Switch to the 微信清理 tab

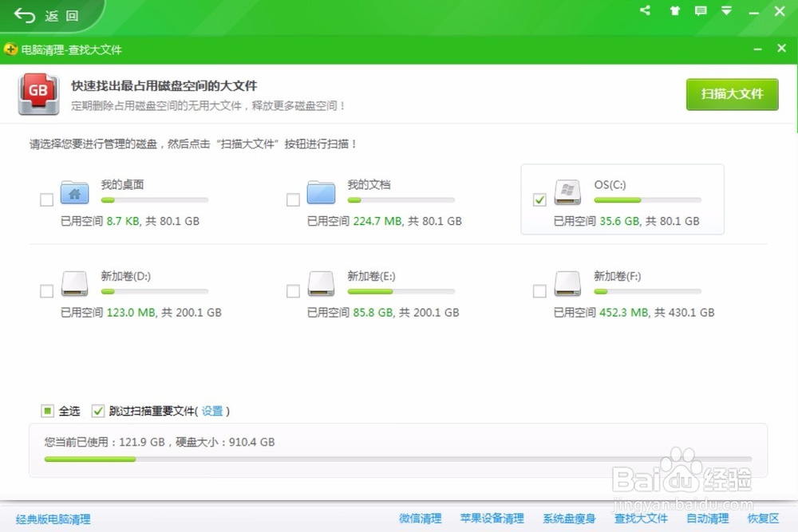421,518
